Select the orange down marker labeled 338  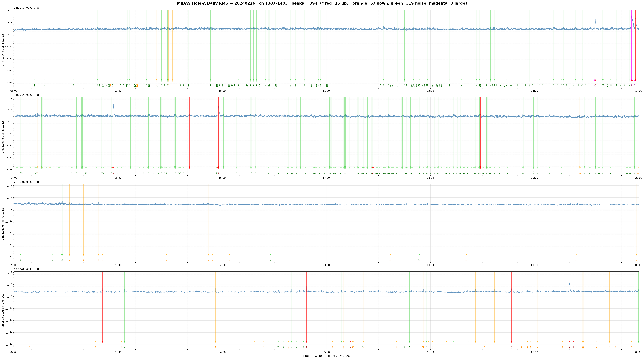click(466, 254)
